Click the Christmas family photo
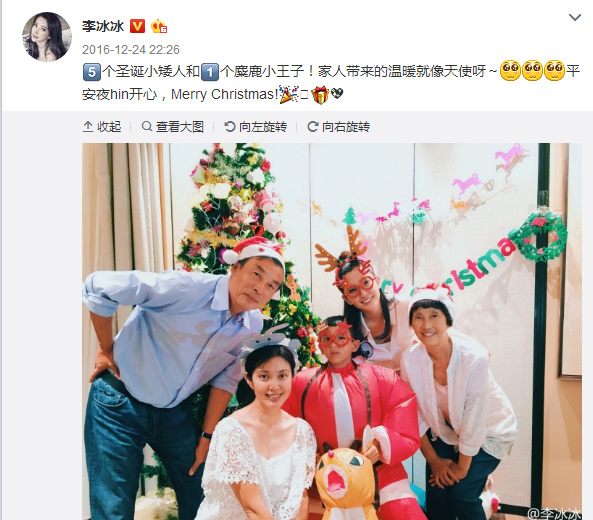This screenshot has width=593, height=520. coord(332,331)
